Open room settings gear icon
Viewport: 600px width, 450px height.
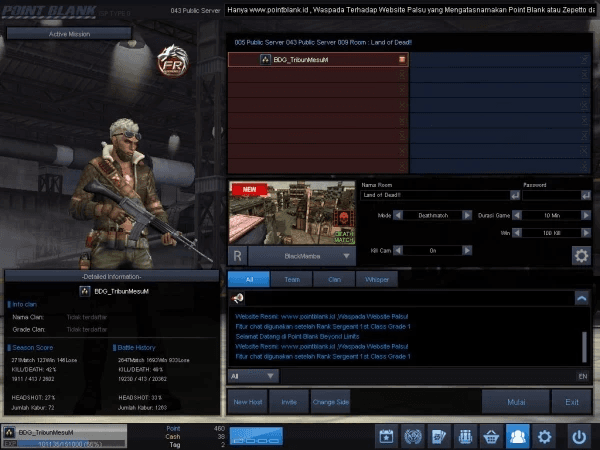point(580,255)
